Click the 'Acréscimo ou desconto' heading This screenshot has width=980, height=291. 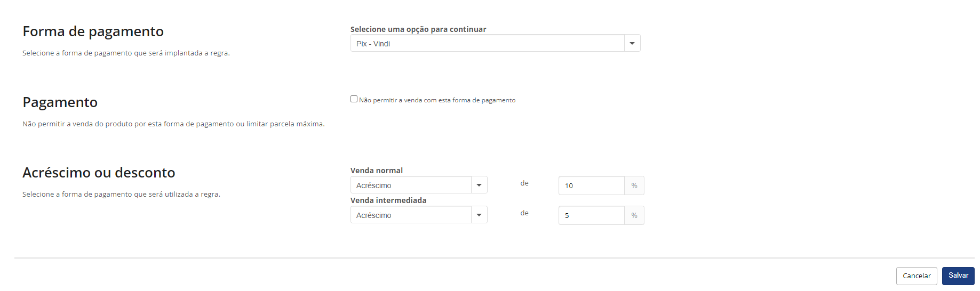pyautogui.click(x=99, y=173)
